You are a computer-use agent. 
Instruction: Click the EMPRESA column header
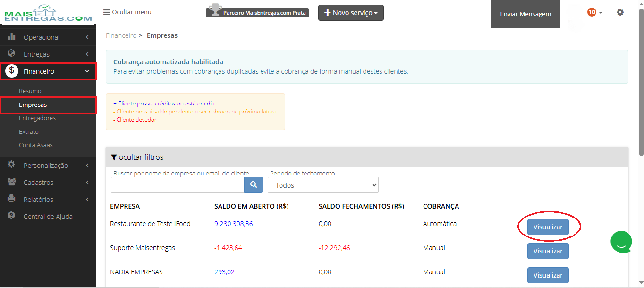point(125,206)
